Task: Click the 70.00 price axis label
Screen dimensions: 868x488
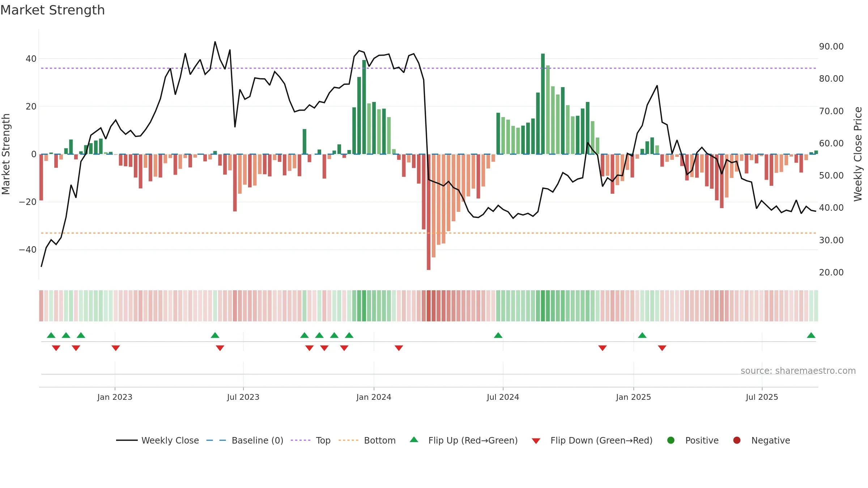Action: (831, 111)
